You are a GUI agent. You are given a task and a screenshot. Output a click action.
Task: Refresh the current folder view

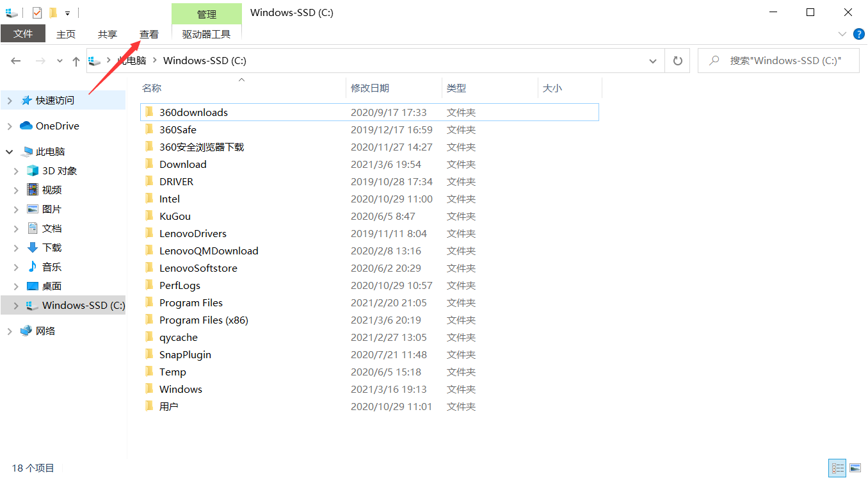point(677,61)
